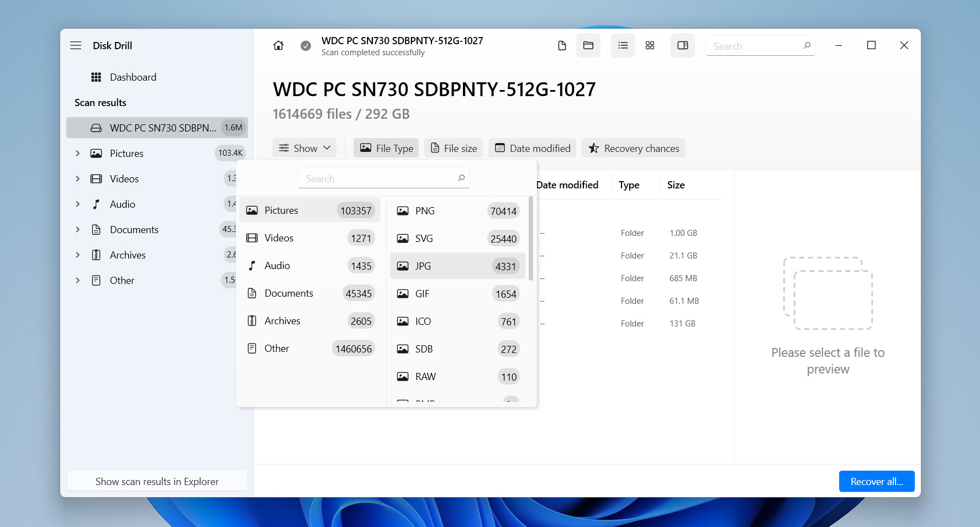Click Show scan results in Explorer
This screenshot has height=527, width=980.
point(157,481)
